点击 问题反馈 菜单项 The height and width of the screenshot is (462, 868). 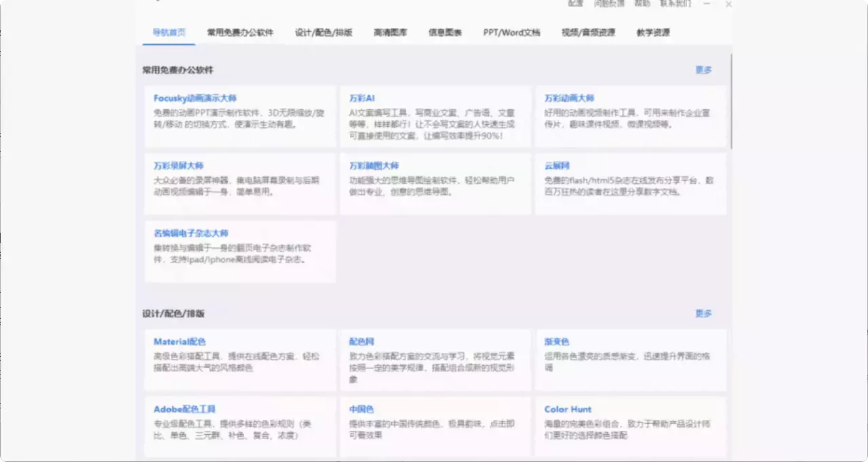pos(608,4)
